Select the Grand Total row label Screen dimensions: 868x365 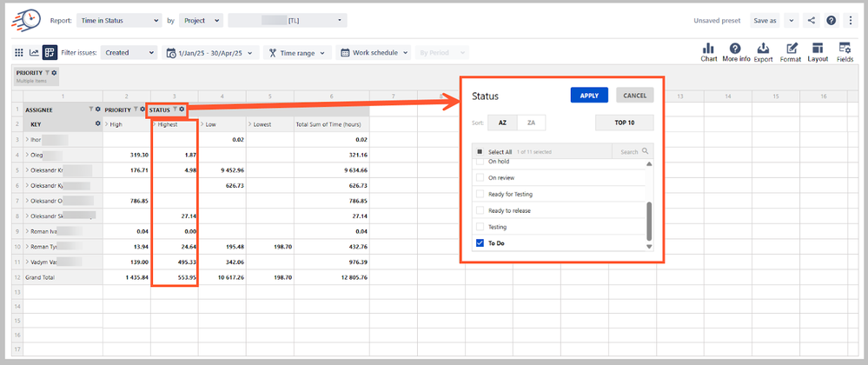[x=41, y=277]
